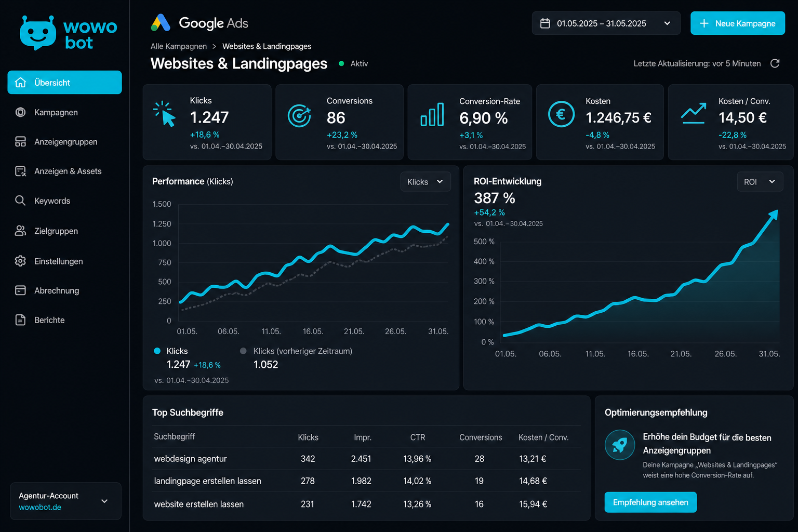Expand the Agentur-Account switcher

(65, 501)
